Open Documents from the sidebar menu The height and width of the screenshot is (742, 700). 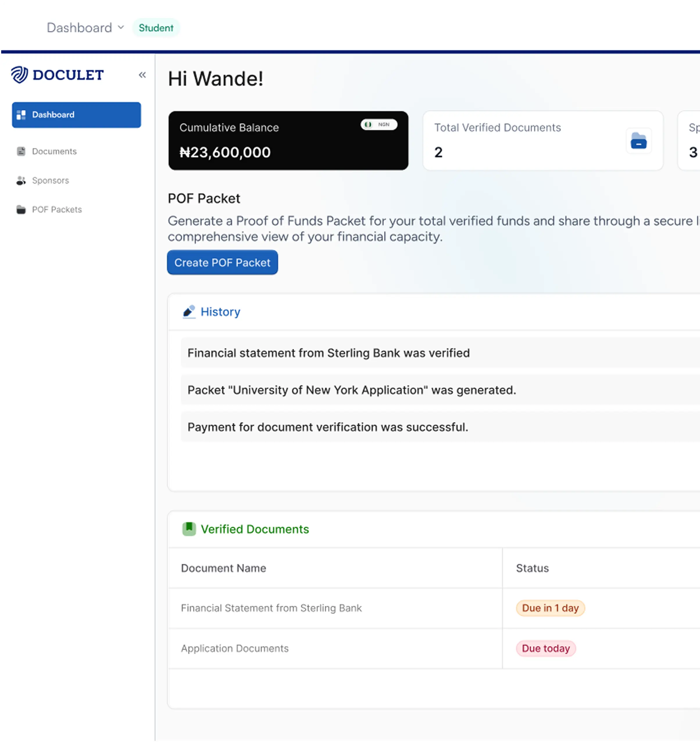[x=54, y=151]
